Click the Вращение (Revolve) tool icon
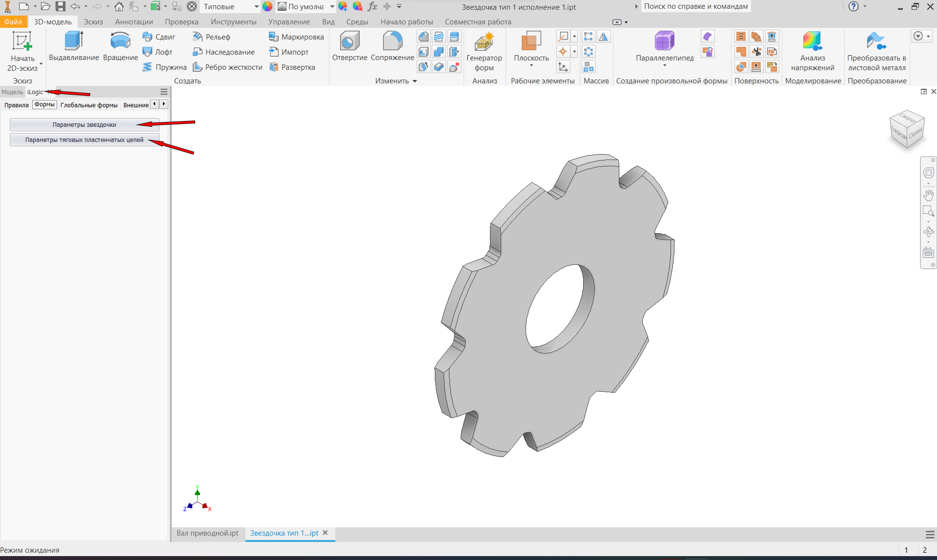Image resolution: width=937 pixels, height=560 pixels. click(120, 41)
